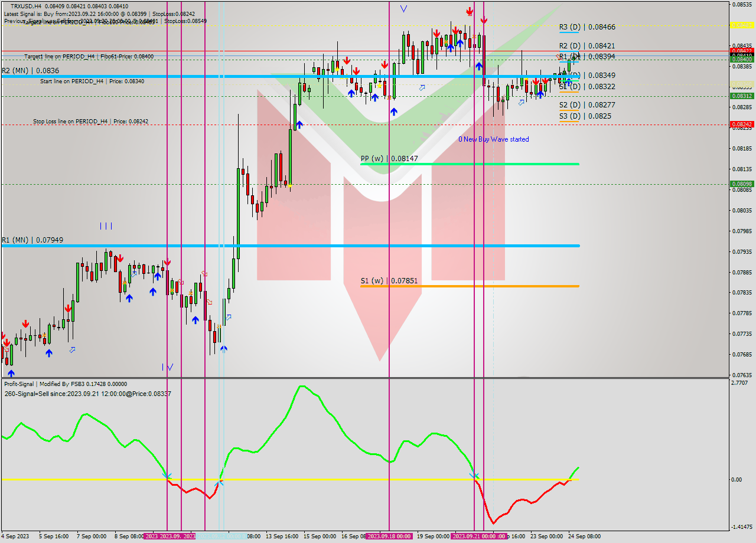Click the 'Target1 line on PERIOD_H4' Fibo61 label

[89, 57]
